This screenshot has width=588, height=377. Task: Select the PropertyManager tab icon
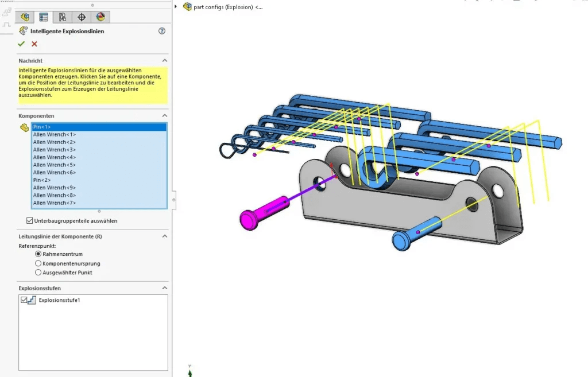(43, 17)
